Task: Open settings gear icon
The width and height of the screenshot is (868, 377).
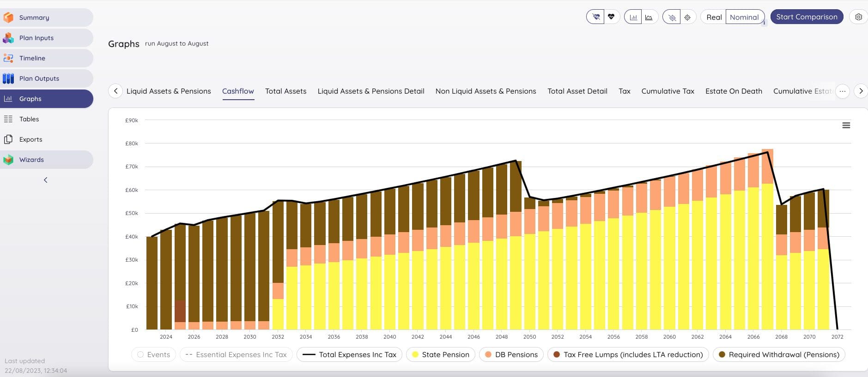Action: (x=858, y=17)
